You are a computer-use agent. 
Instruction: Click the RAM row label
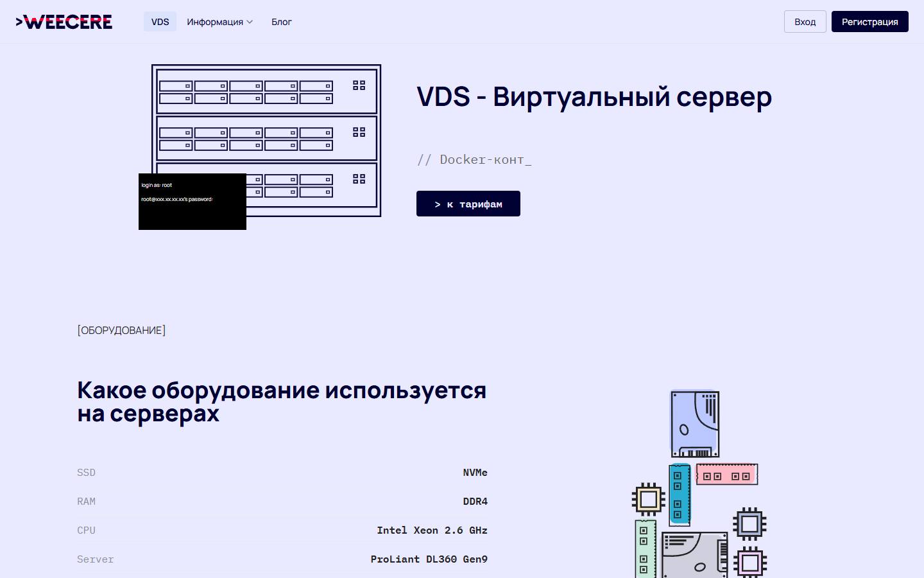(x=86, y=502)
